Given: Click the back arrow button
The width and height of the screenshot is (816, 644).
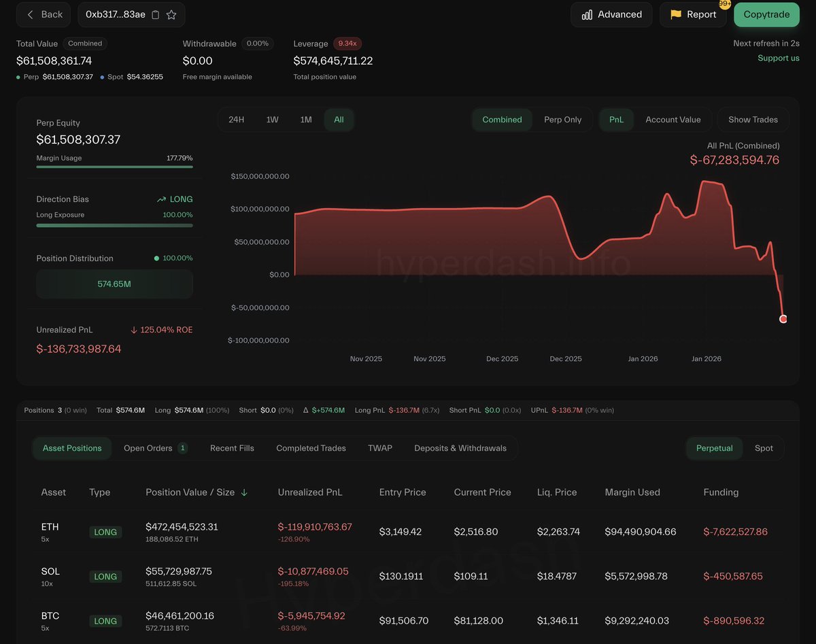Looking at the screenshot, I should (44, 14).
